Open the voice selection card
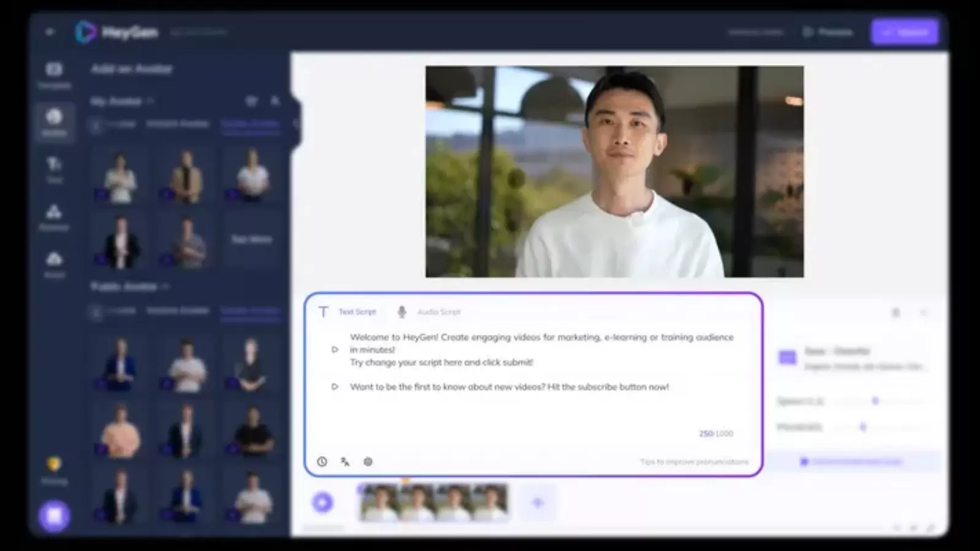This screenshot has height=551, width=980. click(x=851, y=358)
